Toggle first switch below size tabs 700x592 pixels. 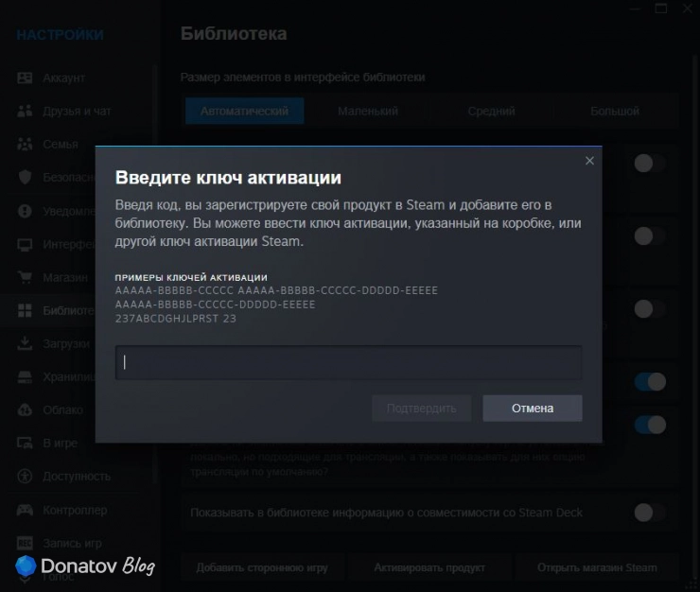(x=650, y=163)
